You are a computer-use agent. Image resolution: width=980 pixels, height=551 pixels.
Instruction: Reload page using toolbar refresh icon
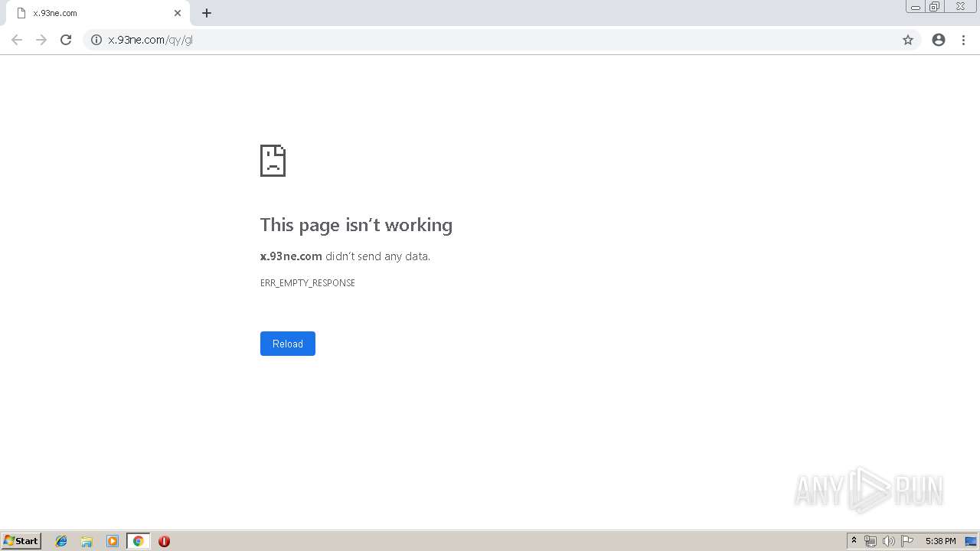click(x=66, y=40)
